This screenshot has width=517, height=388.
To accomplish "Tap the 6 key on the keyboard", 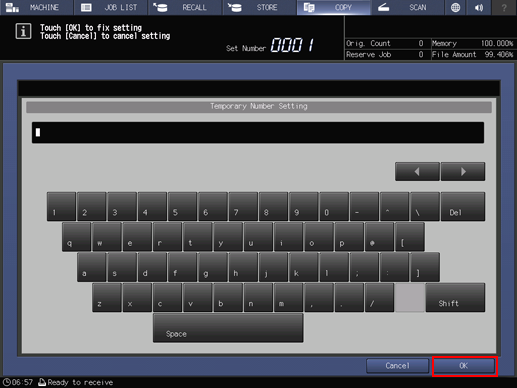I will tap(213, 206).
